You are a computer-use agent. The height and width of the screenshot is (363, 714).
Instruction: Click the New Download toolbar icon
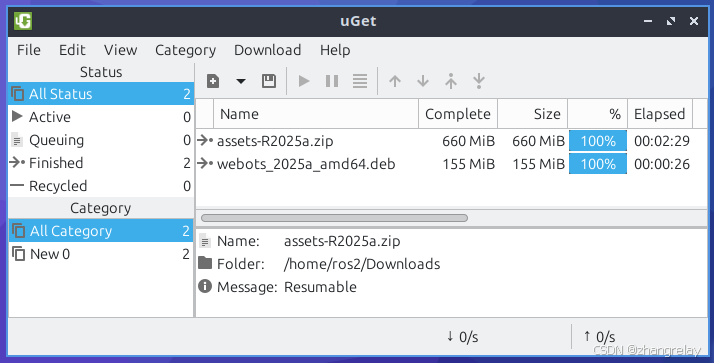coord(213,81)
